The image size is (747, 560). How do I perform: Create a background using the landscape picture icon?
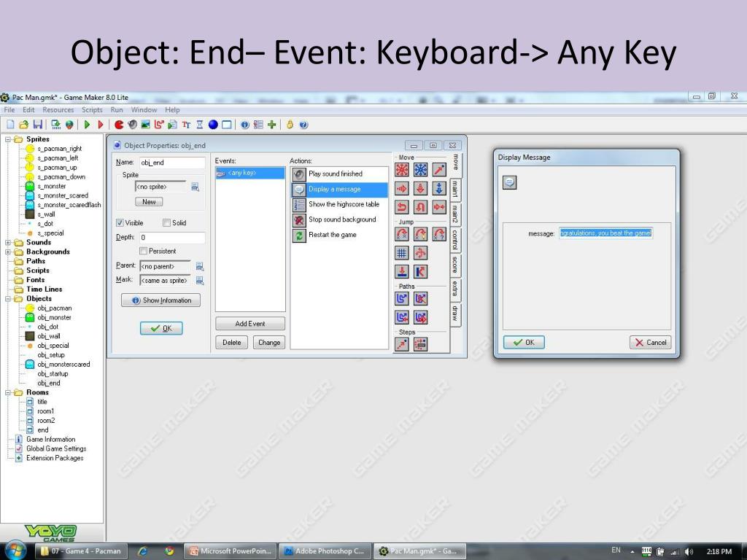146,125
